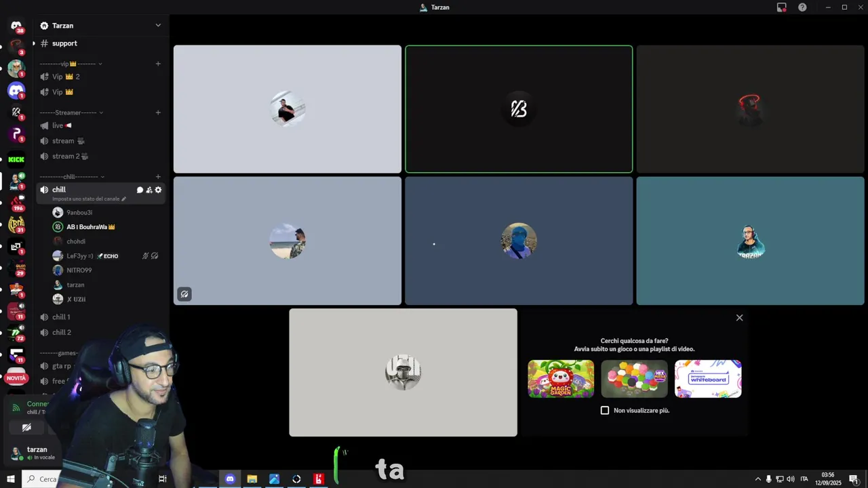Open chat for the chill voice channel

pos(140,190)
